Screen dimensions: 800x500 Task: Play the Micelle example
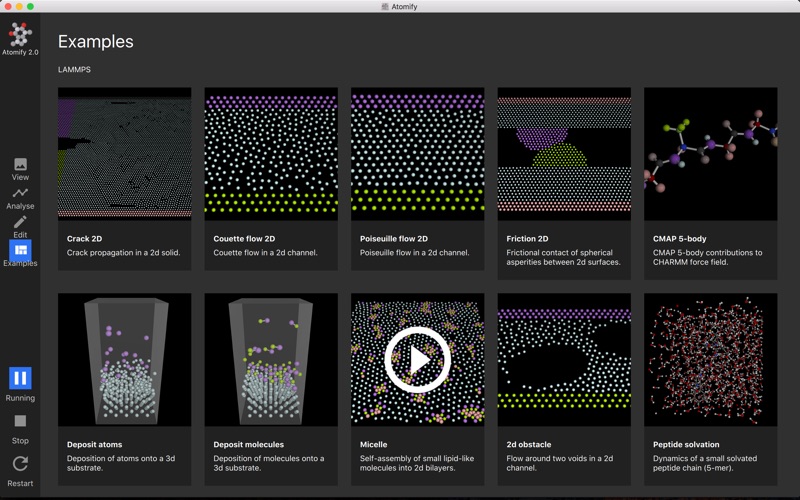pos(417,360)
